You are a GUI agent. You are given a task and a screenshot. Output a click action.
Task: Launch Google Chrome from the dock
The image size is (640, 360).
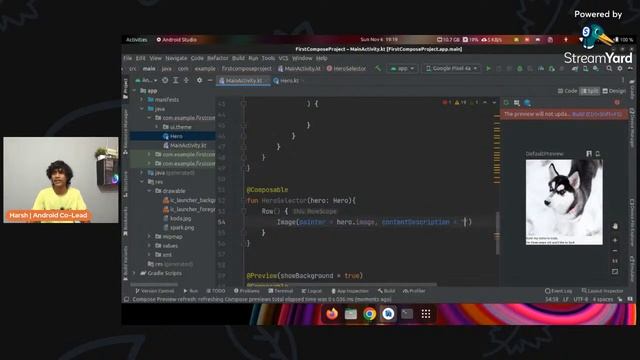tap(369, 313)
